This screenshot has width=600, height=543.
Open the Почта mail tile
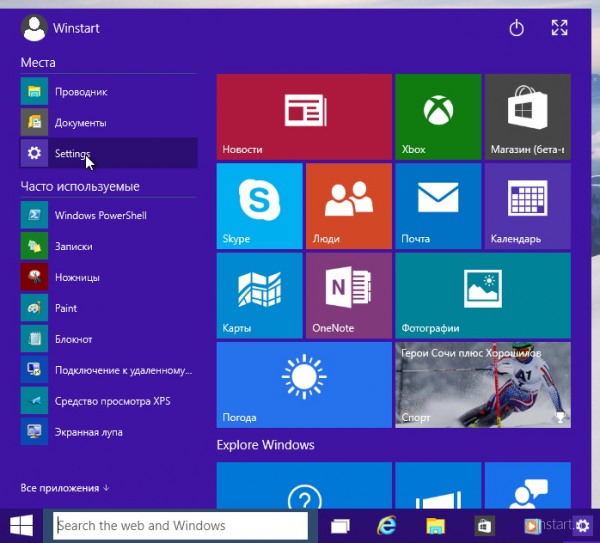tap(438, 206)
